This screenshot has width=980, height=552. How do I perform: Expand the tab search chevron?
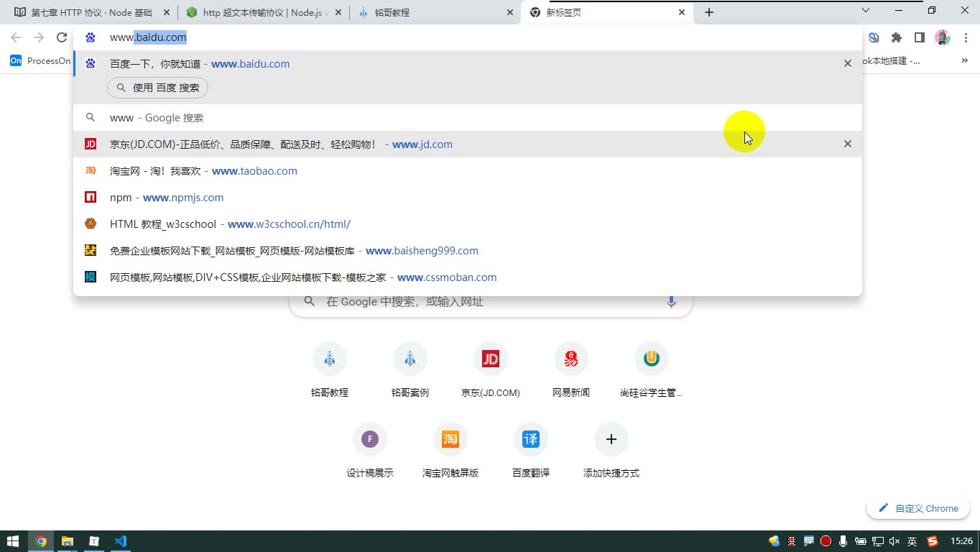click(866, 11)
